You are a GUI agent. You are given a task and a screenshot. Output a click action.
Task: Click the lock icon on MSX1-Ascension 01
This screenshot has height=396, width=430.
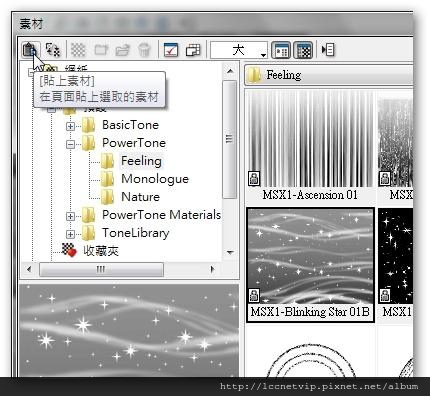[x=254, y=178]
